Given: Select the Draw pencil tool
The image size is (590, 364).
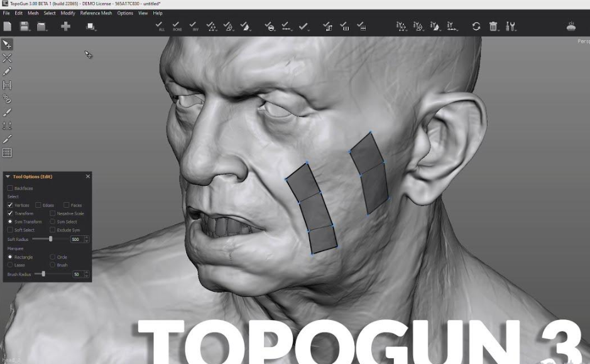Looking at the screenshot, I should (x=8, y=72).
